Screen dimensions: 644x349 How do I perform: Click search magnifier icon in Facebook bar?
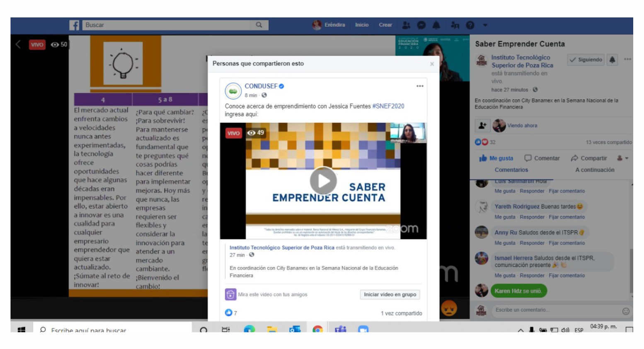[259, 25]
